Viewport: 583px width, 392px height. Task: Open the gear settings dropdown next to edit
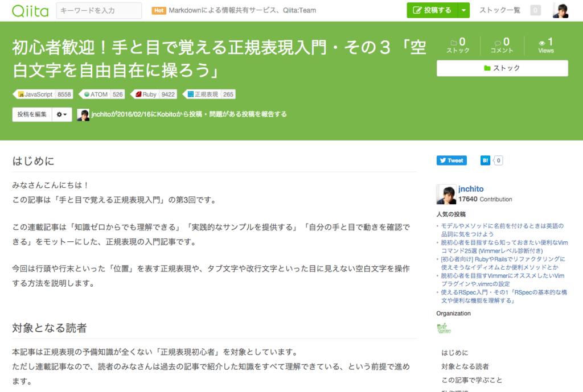coord(61,114)
